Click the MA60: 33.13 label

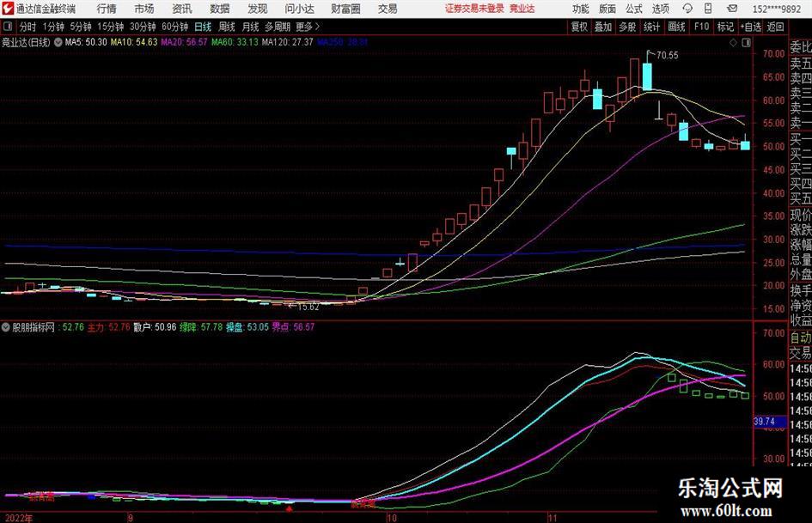coord(235,42)
